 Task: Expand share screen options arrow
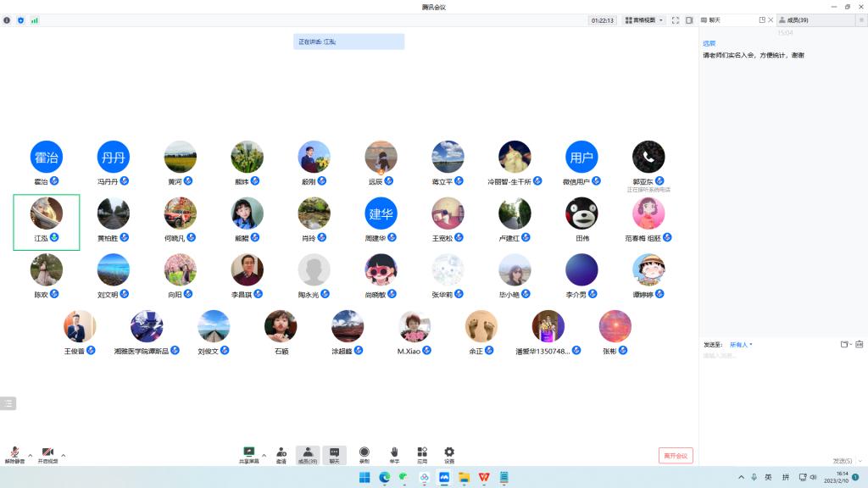264,455
